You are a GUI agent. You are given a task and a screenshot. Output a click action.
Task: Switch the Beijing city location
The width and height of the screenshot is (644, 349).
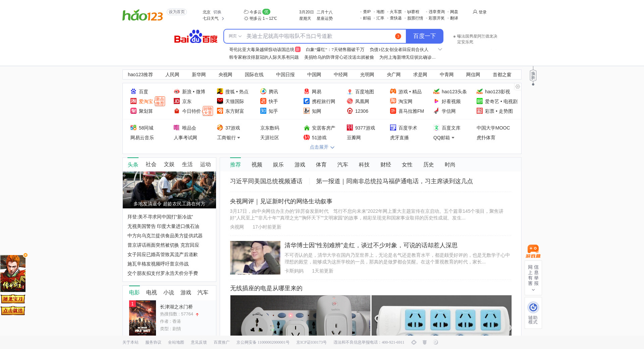click(217, 12)
